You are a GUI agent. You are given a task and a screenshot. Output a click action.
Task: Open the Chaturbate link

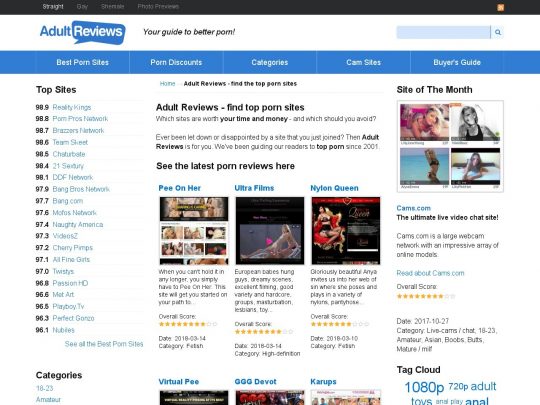pyautogui.click(x=69, y=154)
